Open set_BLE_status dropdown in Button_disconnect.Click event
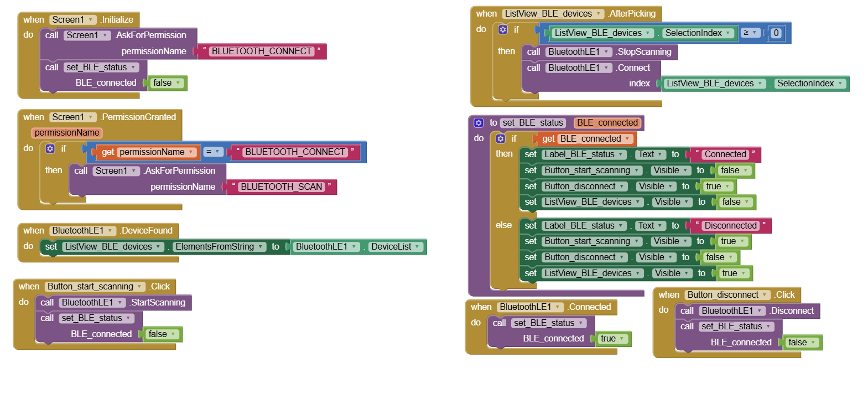868x409 pixels. (736, 327)
